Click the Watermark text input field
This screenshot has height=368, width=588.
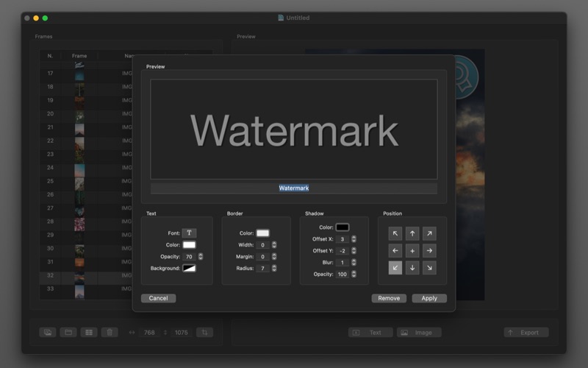(x=294, y=188)
